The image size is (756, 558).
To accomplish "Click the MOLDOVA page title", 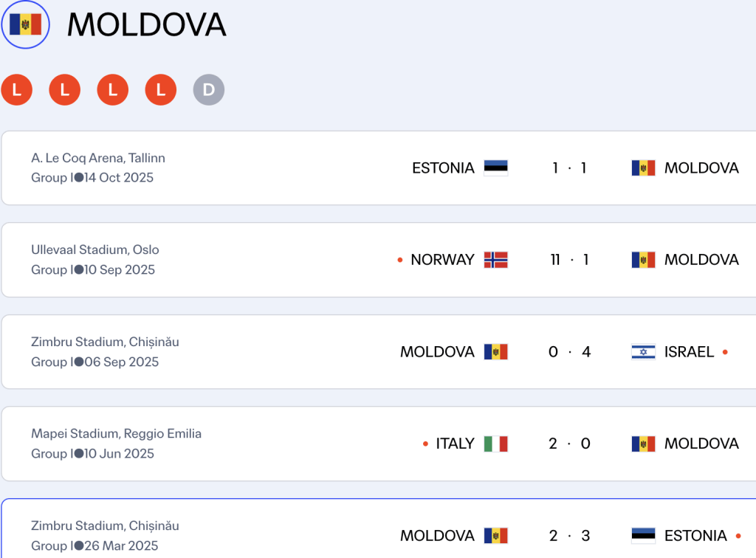I will click(145, 25).
